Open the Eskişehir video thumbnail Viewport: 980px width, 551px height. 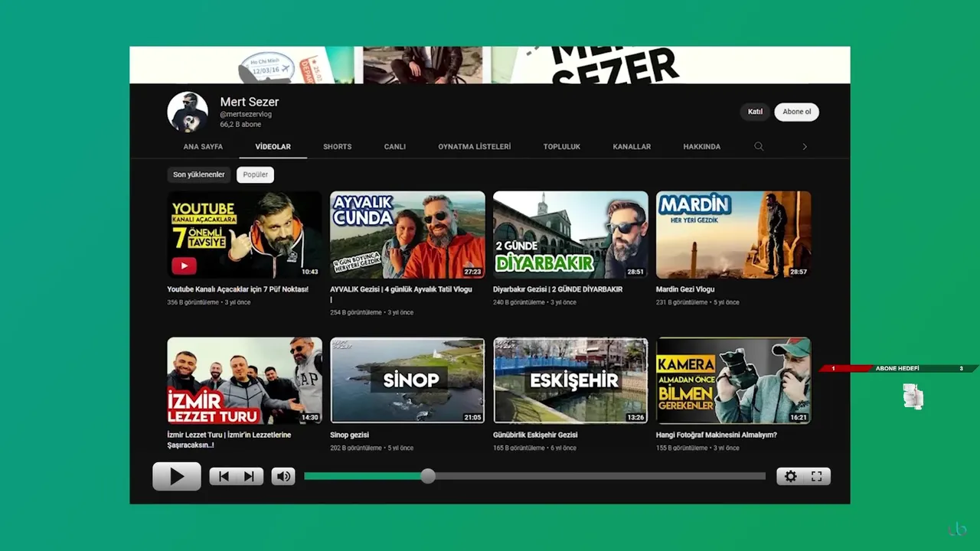click(x=570, y=380)
